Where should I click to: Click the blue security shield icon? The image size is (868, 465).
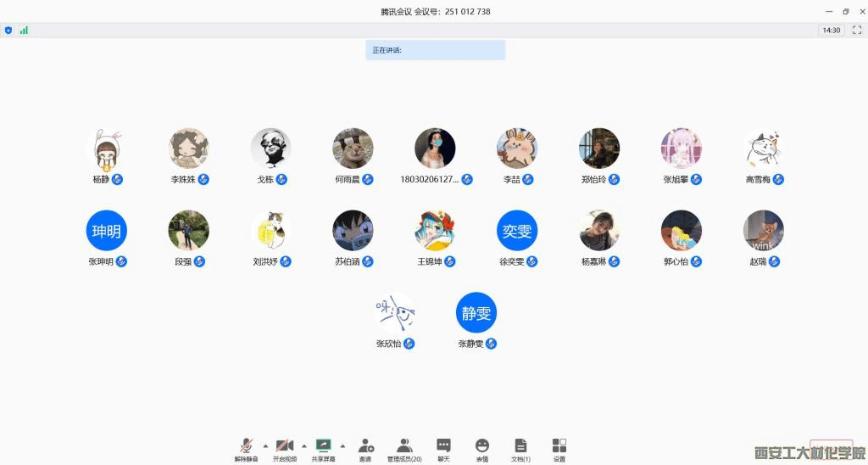8,30
